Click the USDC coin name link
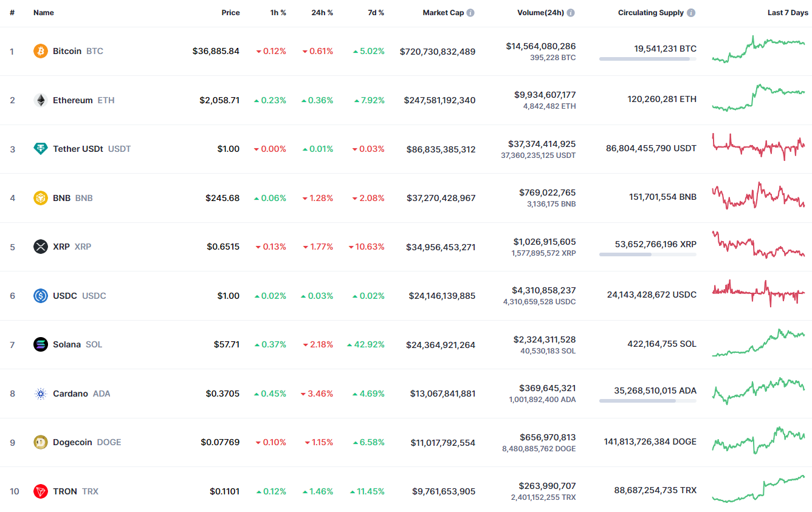 [x=65, y=296]
